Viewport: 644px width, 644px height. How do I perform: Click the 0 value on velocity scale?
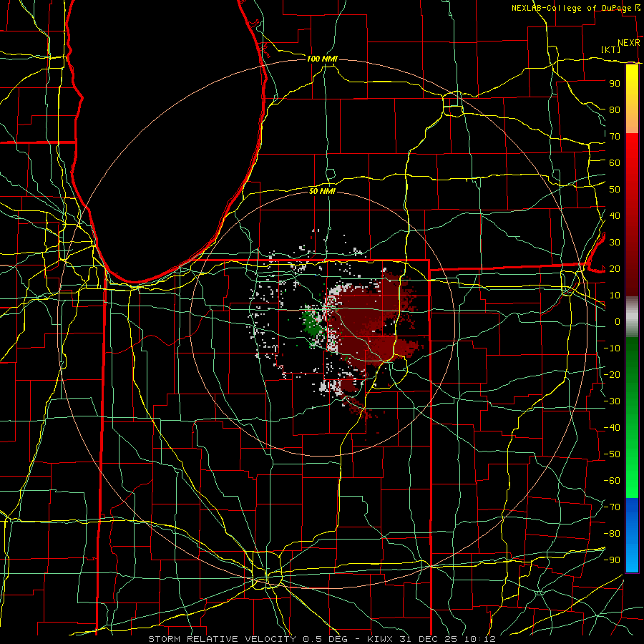click(x=618, y=321)
